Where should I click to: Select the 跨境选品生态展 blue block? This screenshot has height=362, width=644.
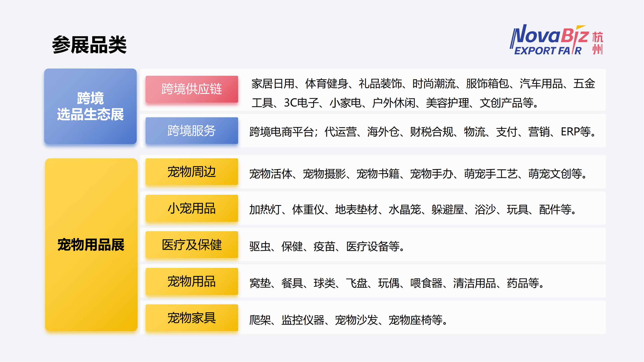pyautogui.click(x=90, y=106)
